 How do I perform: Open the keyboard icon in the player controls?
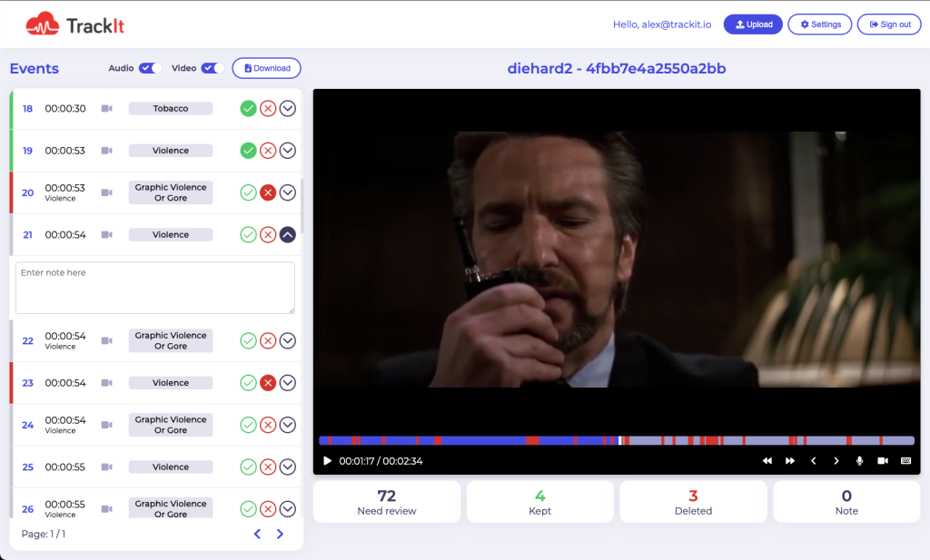click(905, 461)
